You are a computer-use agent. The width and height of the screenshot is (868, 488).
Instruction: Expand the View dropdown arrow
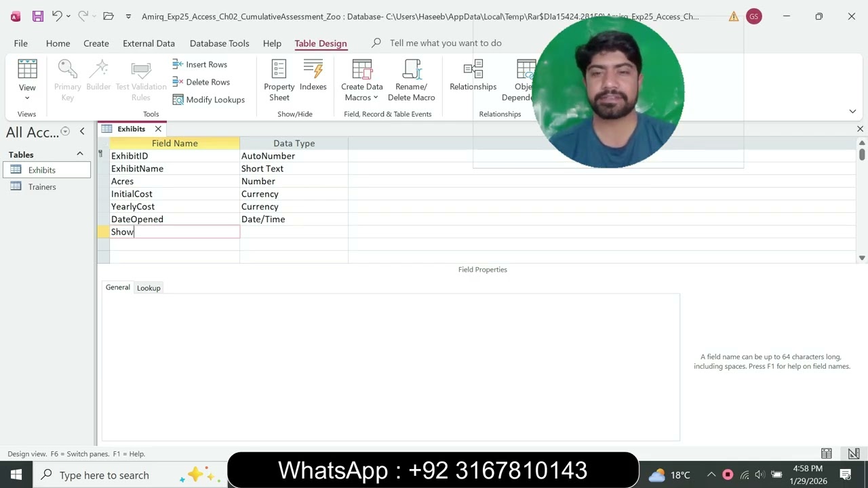[x=27, y=98]
